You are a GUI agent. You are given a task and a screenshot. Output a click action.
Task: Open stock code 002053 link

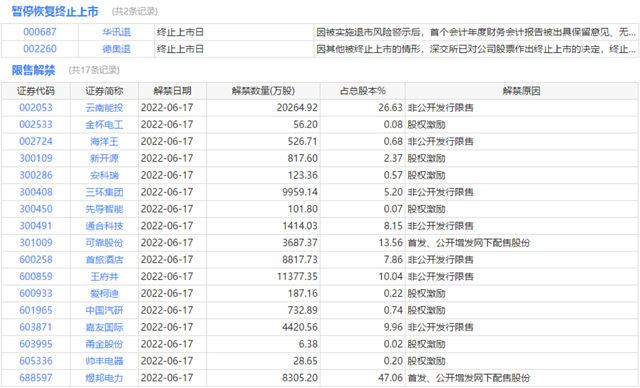[36, 108]
